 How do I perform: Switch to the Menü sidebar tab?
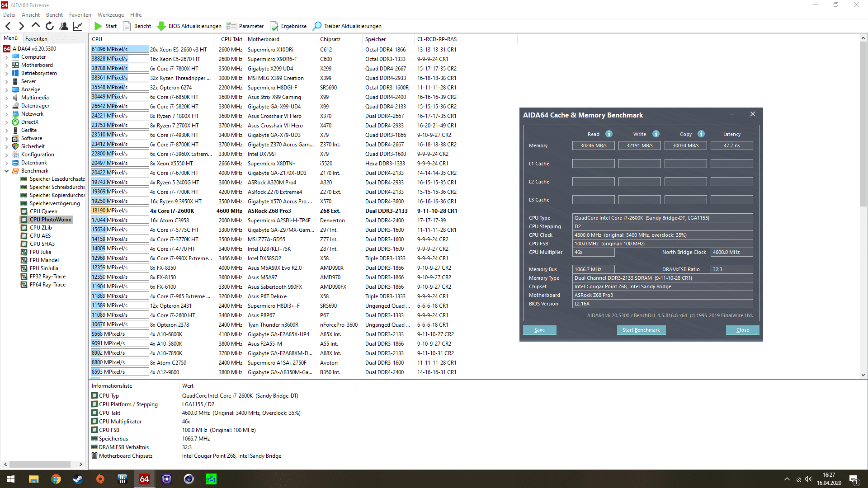tap(11, 38)
